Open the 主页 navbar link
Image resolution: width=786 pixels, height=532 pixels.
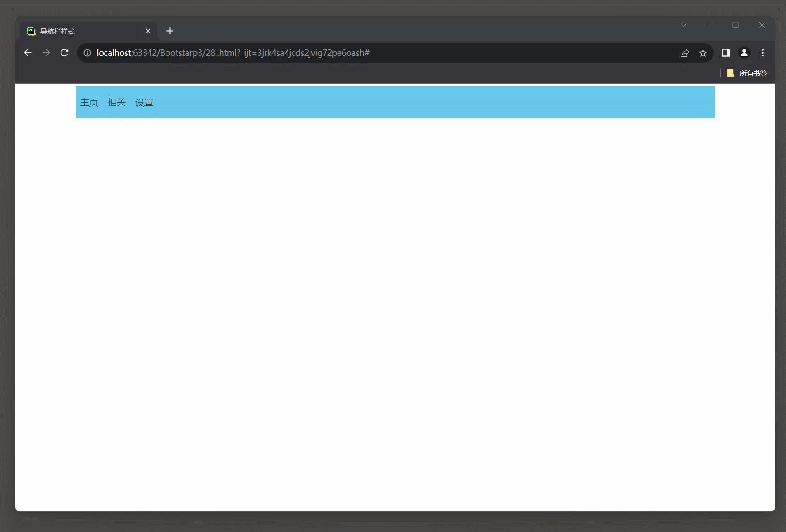tap(89, 102)
